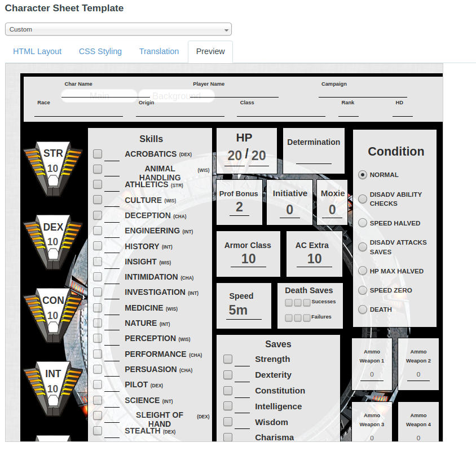Screen dimensions: 476x451
Task: Choose the Death condition radio button
Action: coord(363,309)
